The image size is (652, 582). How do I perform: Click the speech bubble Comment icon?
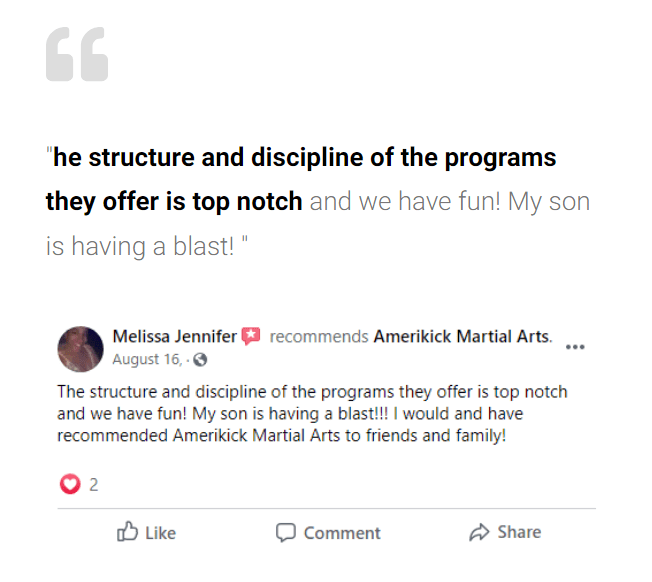click(x=286, y=533)
